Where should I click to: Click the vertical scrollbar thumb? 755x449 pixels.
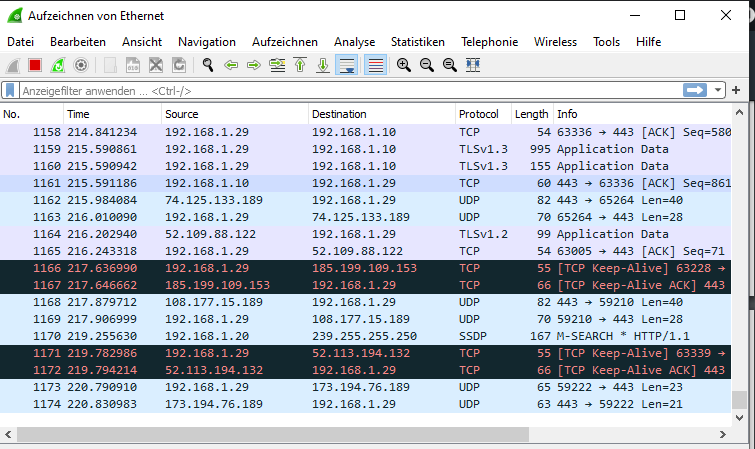740,399
